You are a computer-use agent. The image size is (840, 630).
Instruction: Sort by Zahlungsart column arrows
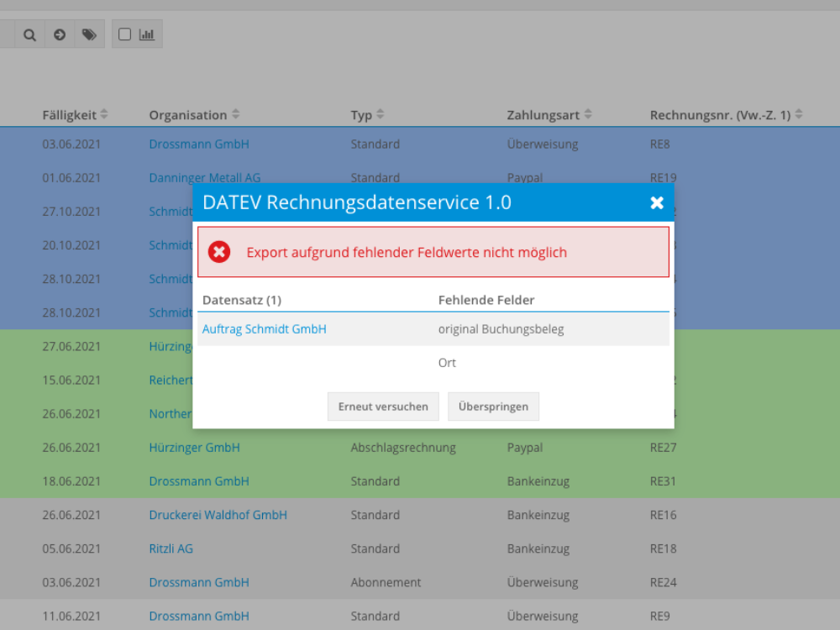point(588,115)
